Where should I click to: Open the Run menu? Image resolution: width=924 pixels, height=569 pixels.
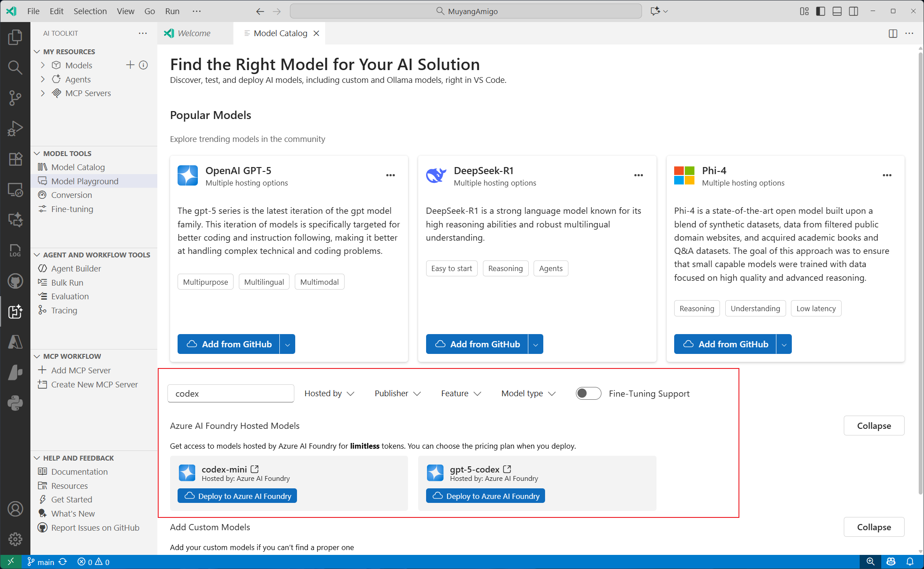[x=172, y=11]
